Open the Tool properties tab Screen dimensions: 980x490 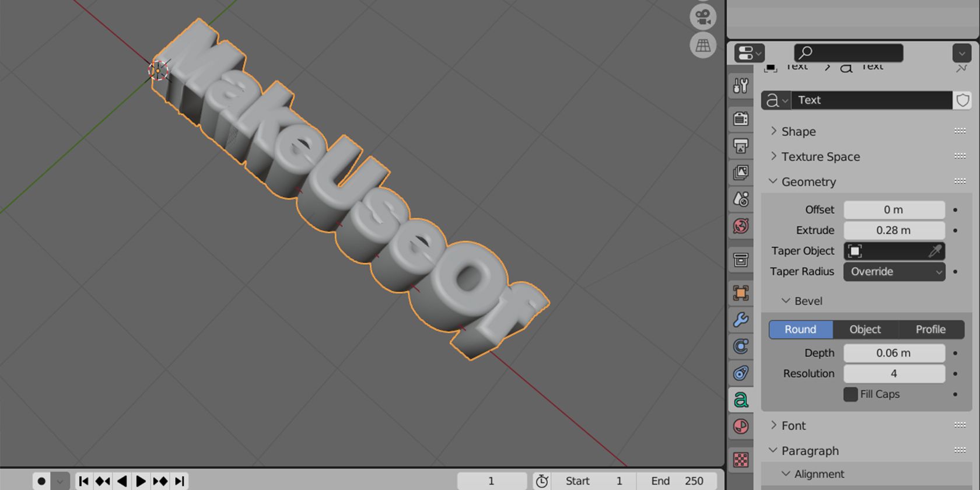(x=741, y=86)
